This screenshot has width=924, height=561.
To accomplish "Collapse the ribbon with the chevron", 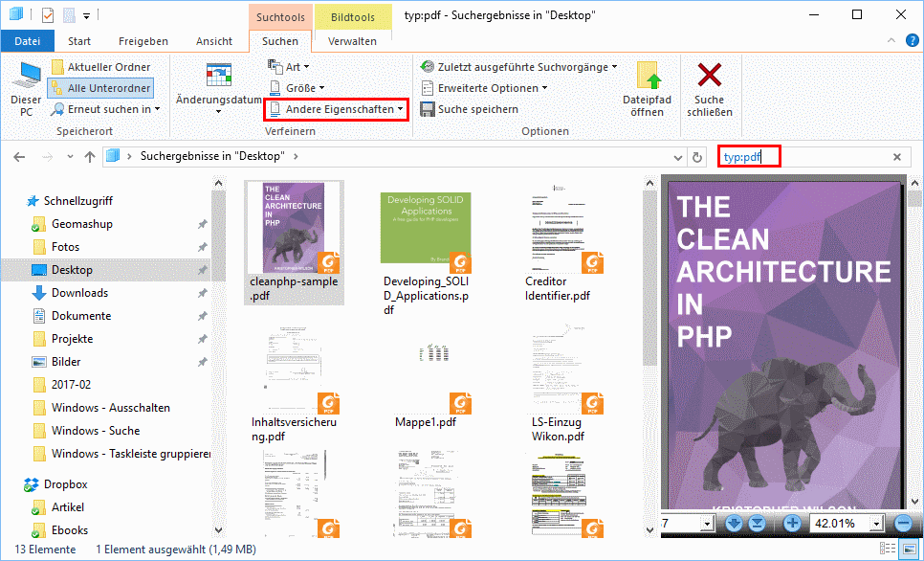I will (892, 41).
